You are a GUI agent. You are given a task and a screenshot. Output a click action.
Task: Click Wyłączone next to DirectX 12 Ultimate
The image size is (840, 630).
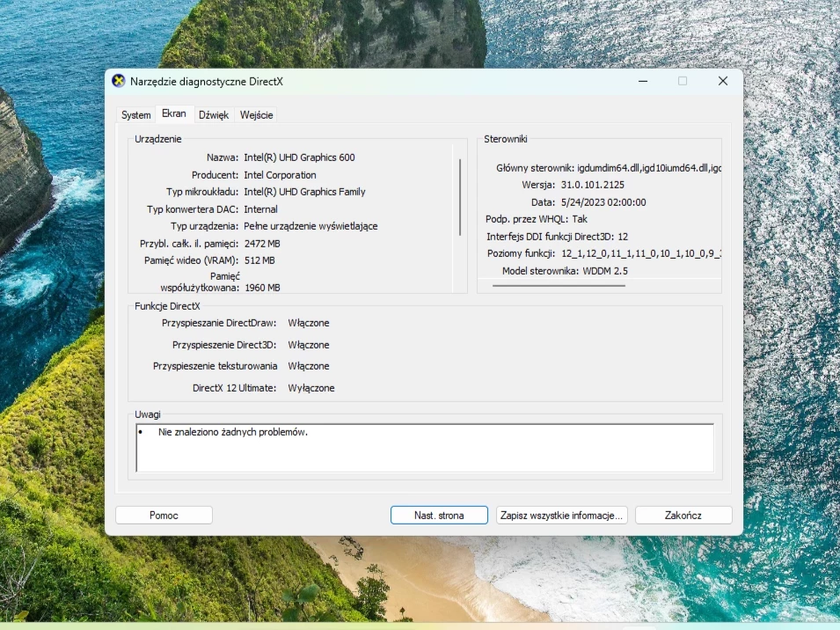pos(311,387)
